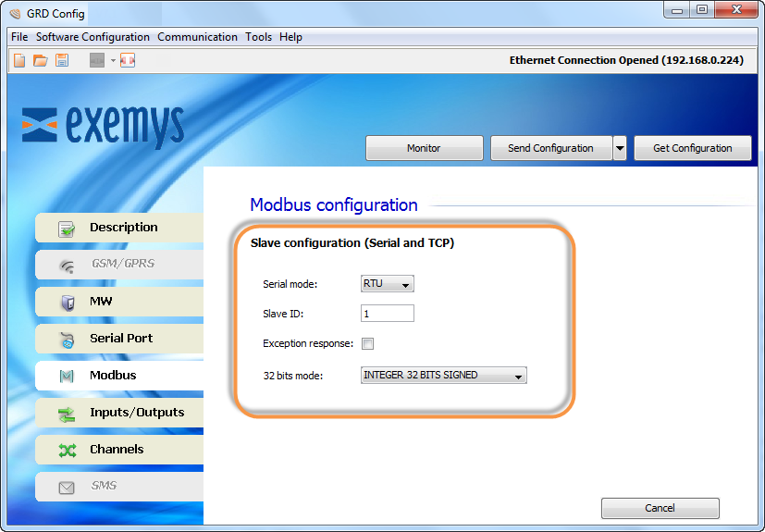Click the Open folder toolbar icon

point(40,60)
